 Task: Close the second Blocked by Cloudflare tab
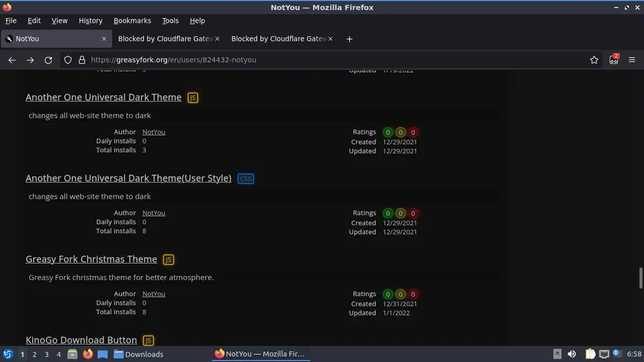(331, 39)
